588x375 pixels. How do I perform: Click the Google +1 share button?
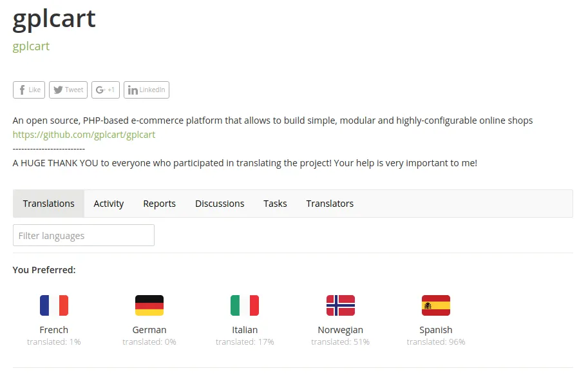106,90
